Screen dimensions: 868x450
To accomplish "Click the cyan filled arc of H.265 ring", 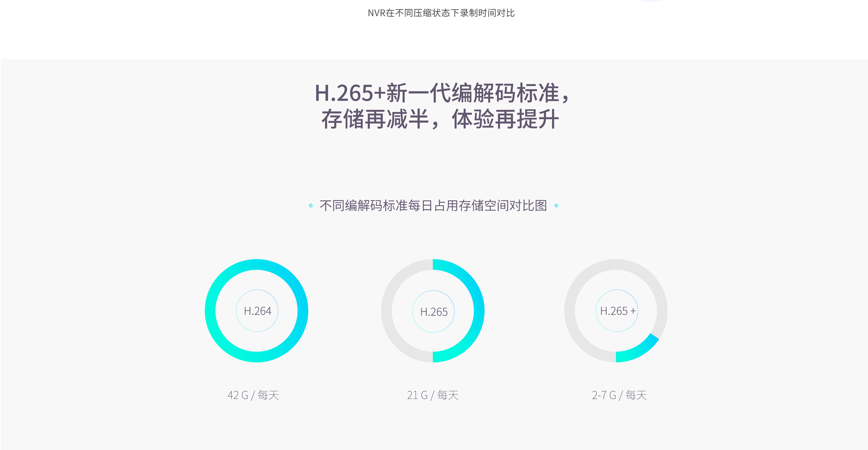I will (479, 311).
